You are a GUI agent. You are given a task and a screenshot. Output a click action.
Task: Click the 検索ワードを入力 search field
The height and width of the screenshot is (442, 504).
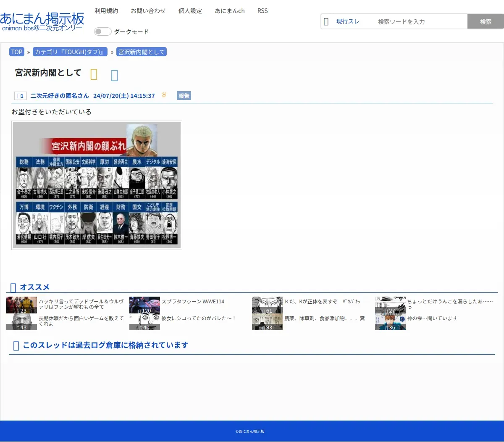point(420,21)
